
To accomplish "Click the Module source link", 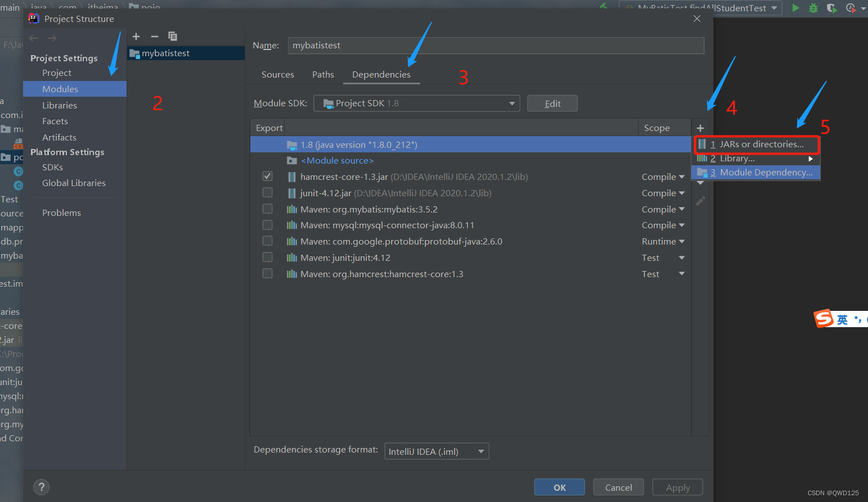I will (x=338, y=161).
